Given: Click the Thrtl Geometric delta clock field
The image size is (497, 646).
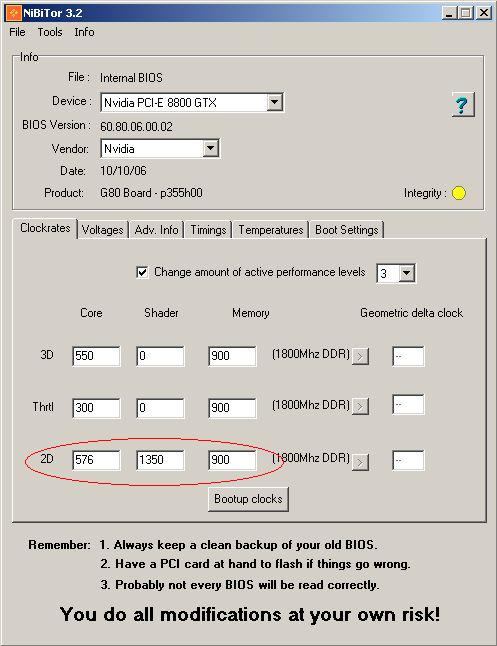Looking at the screenshot, I should (408, 405).
